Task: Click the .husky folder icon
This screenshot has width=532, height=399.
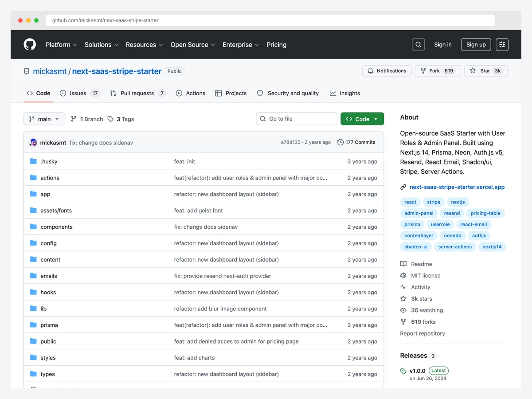Action: click(x=33, y=161)
